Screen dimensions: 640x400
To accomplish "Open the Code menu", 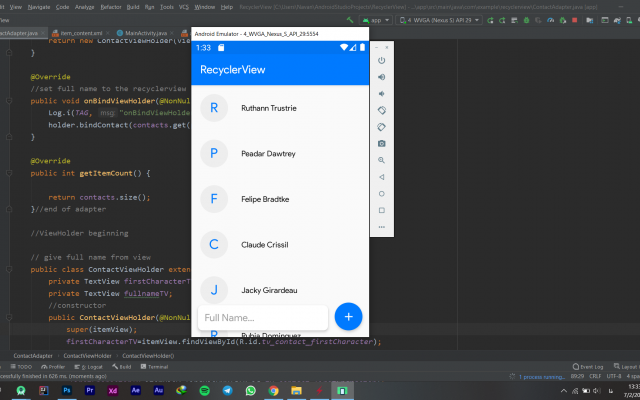I will (62, 7).
